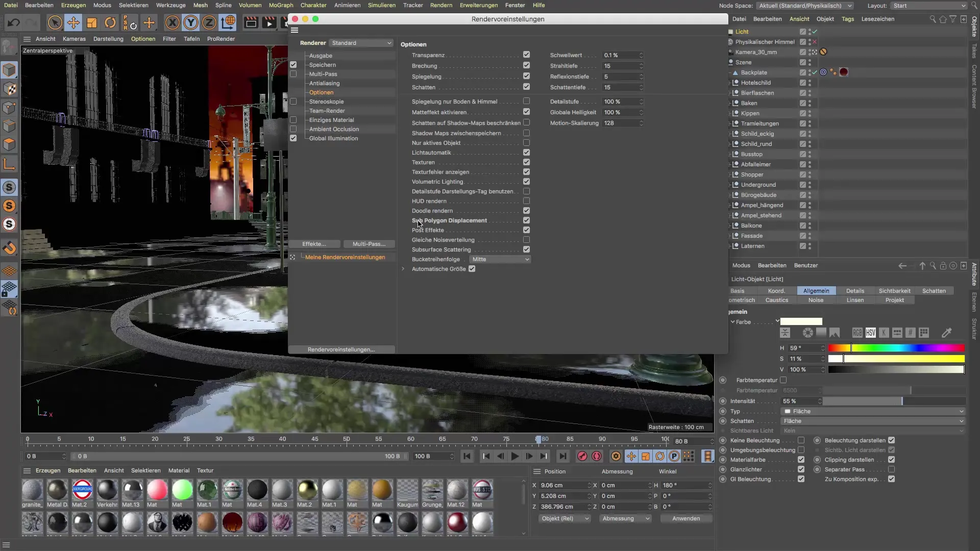Open the render settings hamburger menu
The width and height of the screenshot is (980, 551).
[295, 30]
